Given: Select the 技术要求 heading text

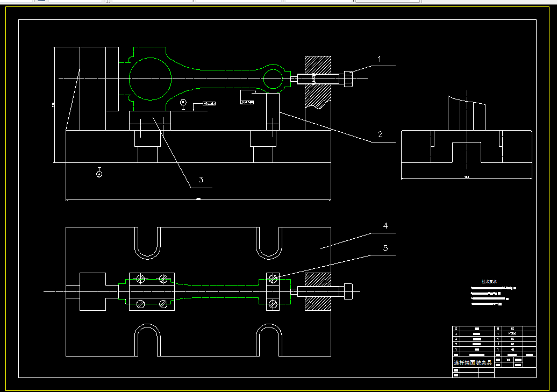Looking at the screenshot, I should [489, 281].
